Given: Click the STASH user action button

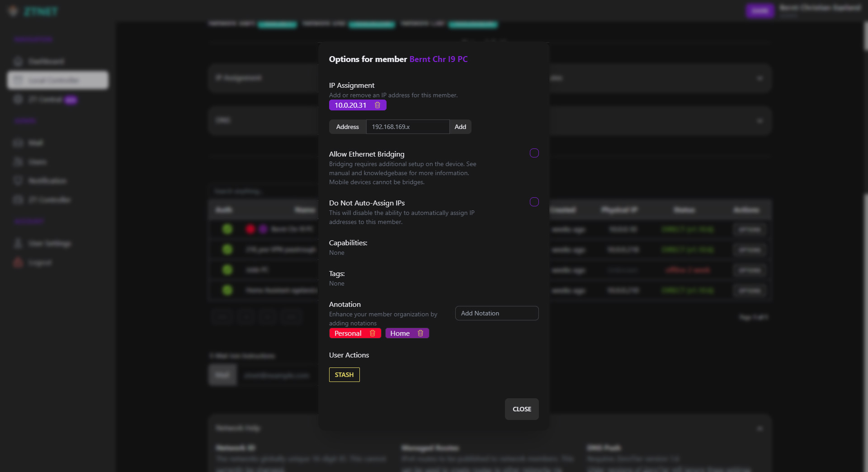Looking at the screenshot, I should click(344, 375).
